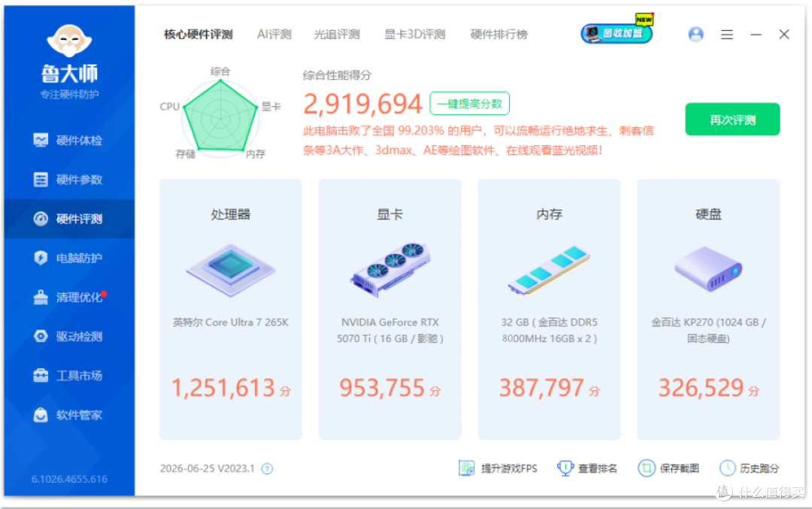The height and width of the screenshot is (509, 812).
Task: Click the 6.1026.4655.616 build number
Action: coord(69,479)
